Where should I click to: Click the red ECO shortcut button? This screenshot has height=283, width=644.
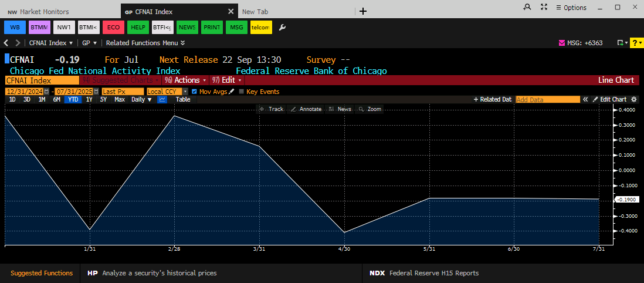[113, 27]
